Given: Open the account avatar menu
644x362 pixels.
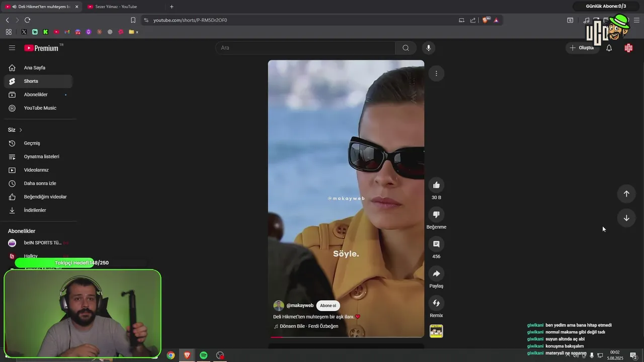Looking at the screenshot, I should tap(628, 48).
